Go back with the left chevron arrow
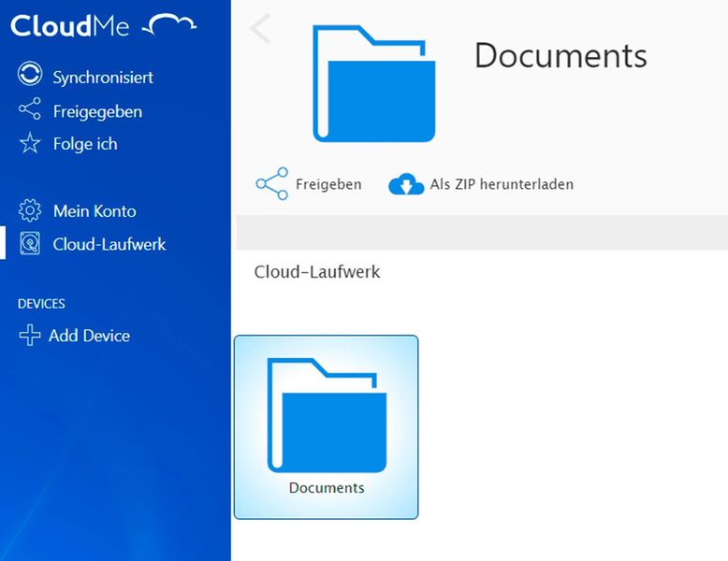The height and width of the screenshot is (561, 728). [x=260, y=28]
